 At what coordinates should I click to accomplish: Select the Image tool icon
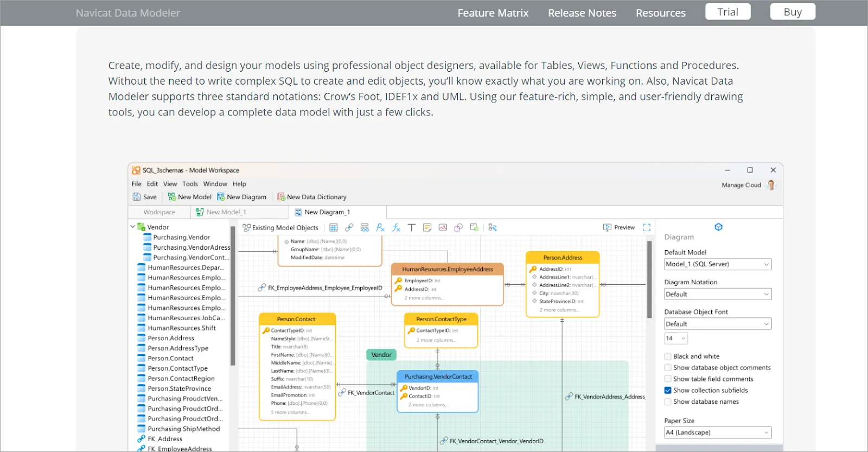(443, 228)
